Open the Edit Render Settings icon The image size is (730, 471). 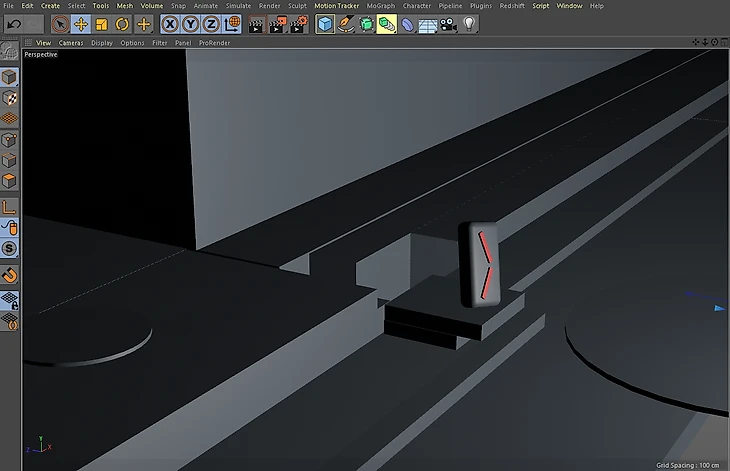click(298, 23)
